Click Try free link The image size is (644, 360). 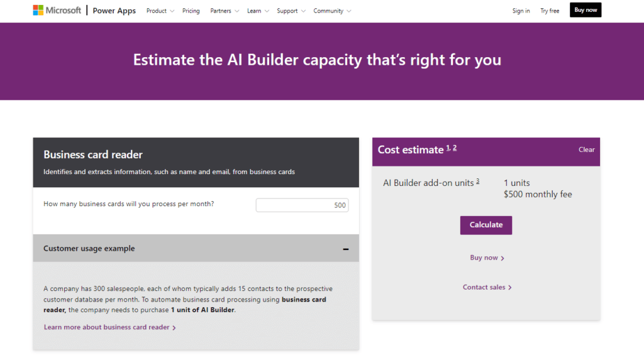point(550,11)
